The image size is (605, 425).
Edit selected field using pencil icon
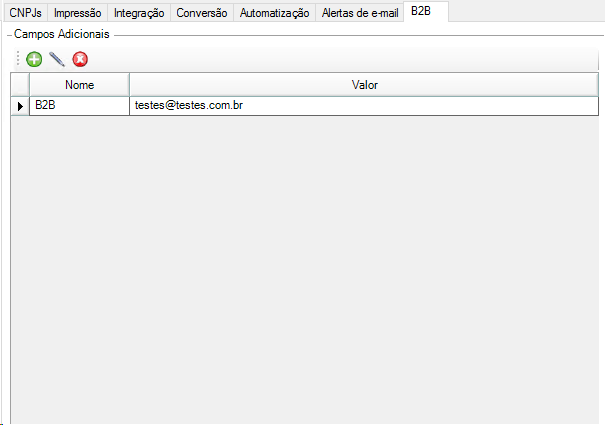(57, 59)
